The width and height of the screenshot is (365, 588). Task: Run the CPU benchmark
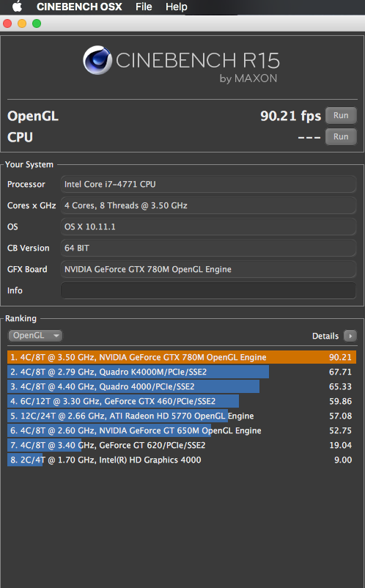[x=341, y=136]
